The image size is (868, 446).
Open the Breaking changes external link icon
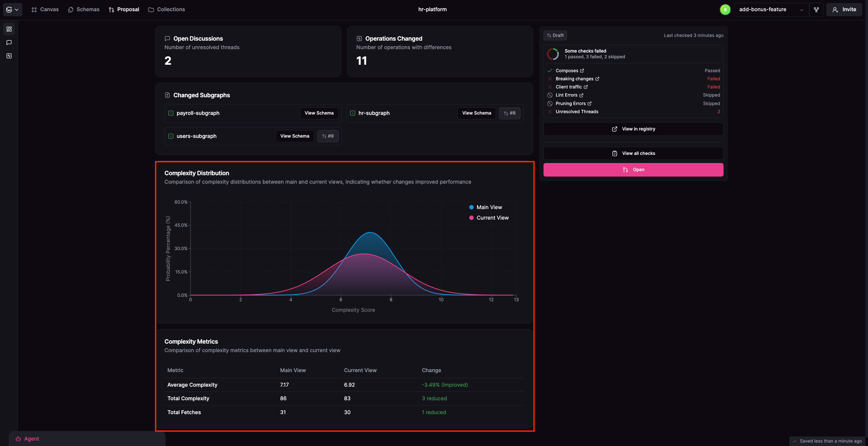click(597, 79)
